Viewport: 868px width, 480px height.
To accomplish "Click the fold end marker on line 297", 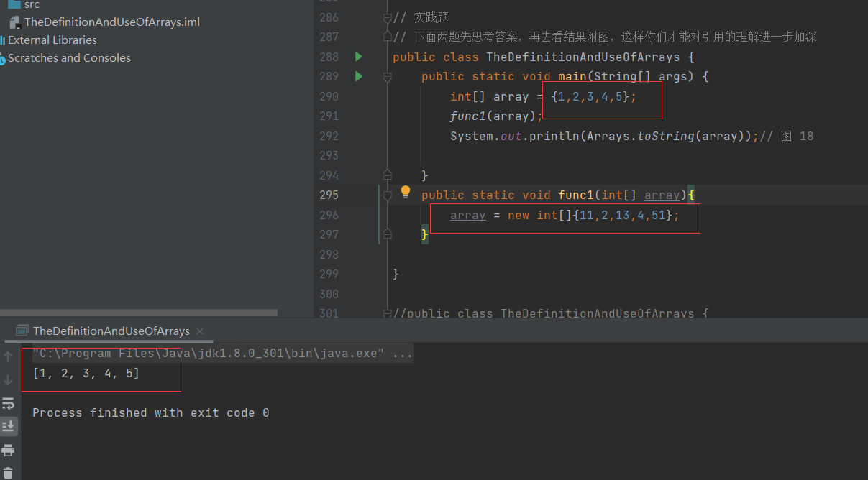I will click(x=388, y=234).
